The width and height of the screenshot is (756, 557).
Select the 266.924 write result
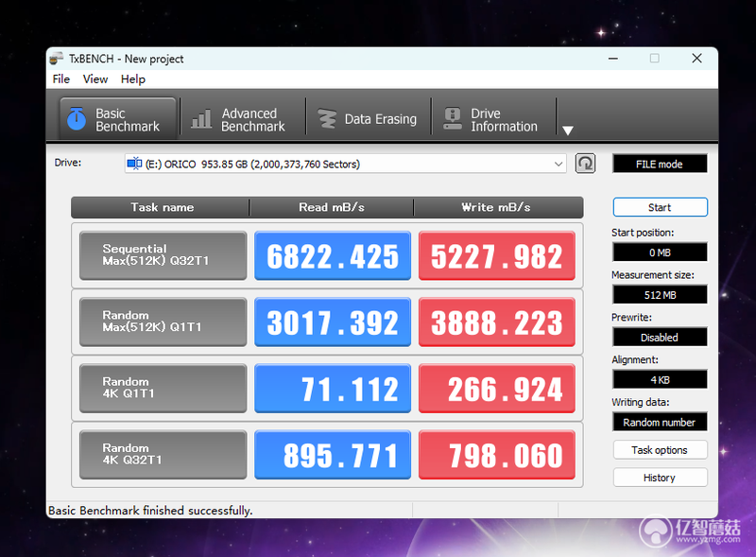point(497,388)
